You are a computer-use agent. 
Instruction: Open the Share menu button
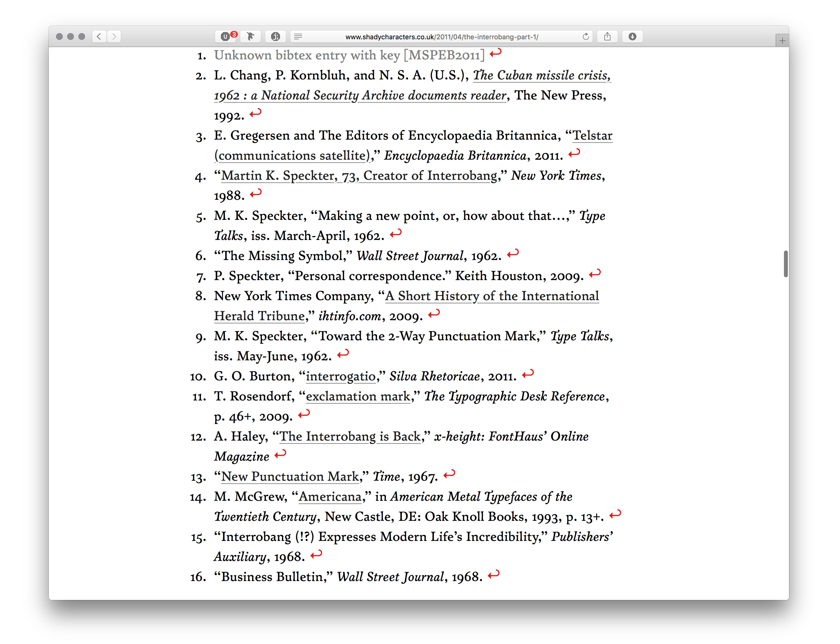607,37
